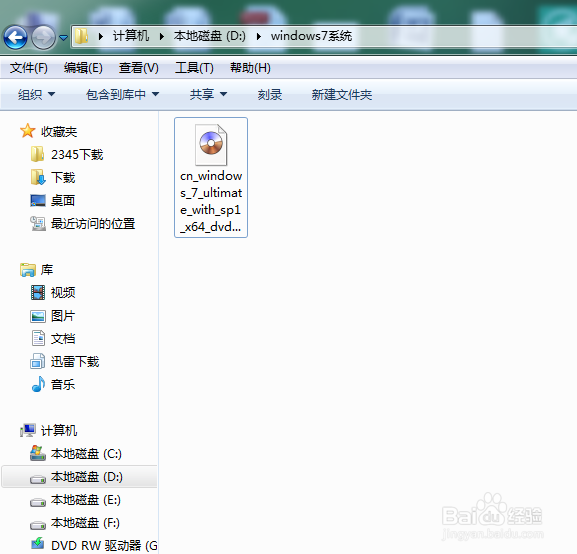This screenshot has height=554, width=577.
Task: Click the folder icon in address bar
Action: tap(81, 36)
